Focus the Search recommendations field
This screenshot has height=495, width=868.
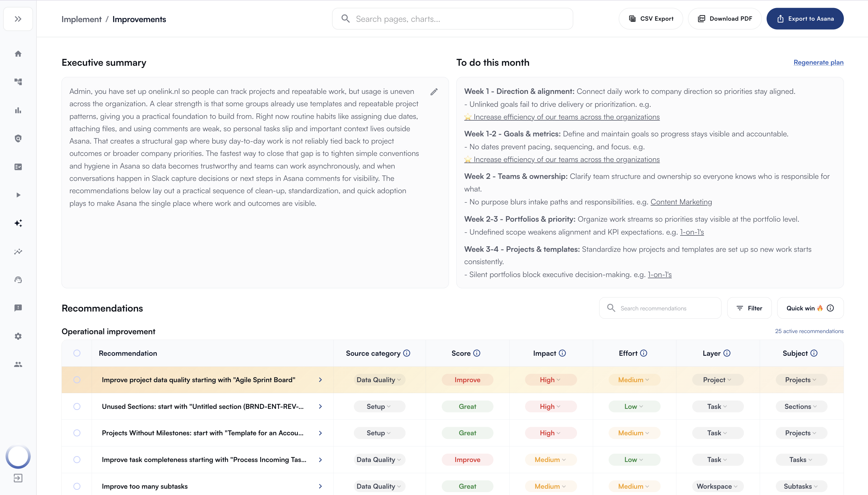[660, 308]
